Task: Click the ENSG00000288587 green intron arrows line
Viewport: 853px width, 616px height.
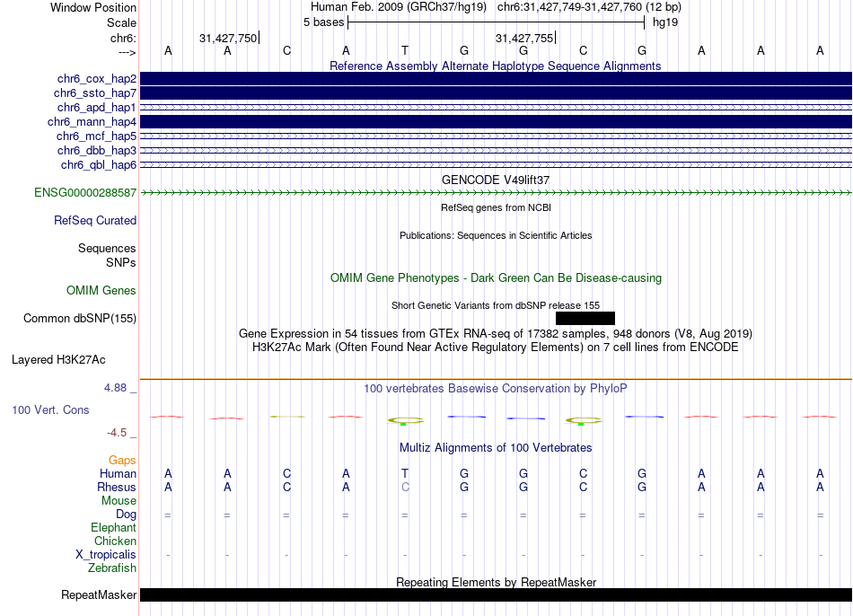Action: pos(497,193)
